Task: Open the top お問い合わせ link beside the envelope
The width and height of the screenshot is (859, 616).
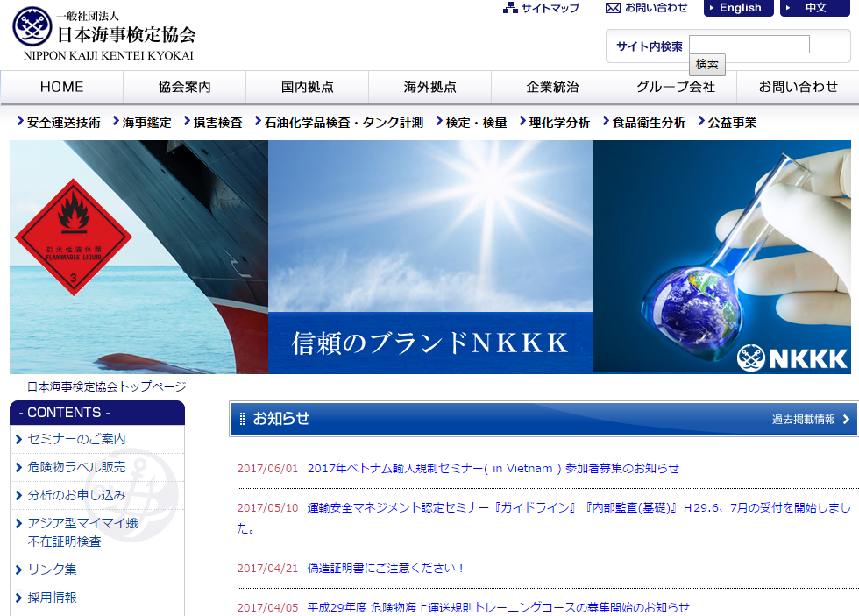Action: point(656,8)
